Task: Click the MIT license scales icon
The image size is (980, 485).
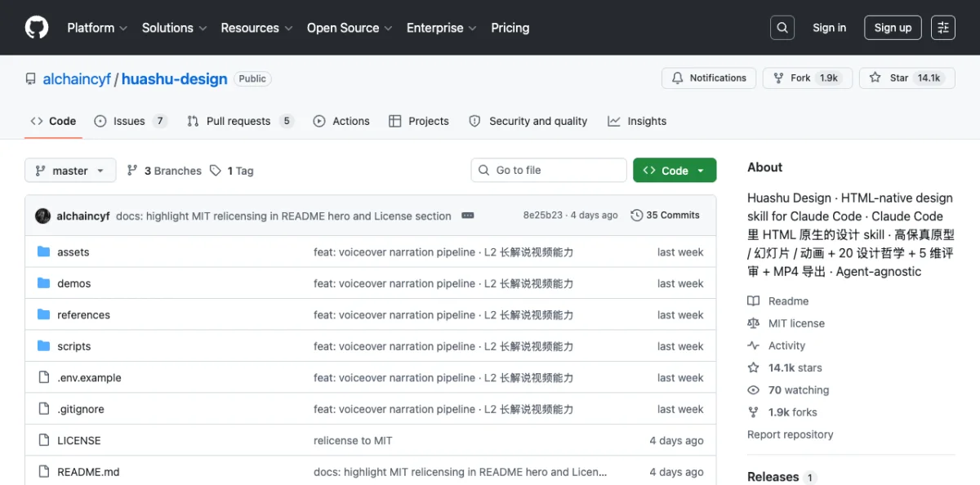Action: 754,323
